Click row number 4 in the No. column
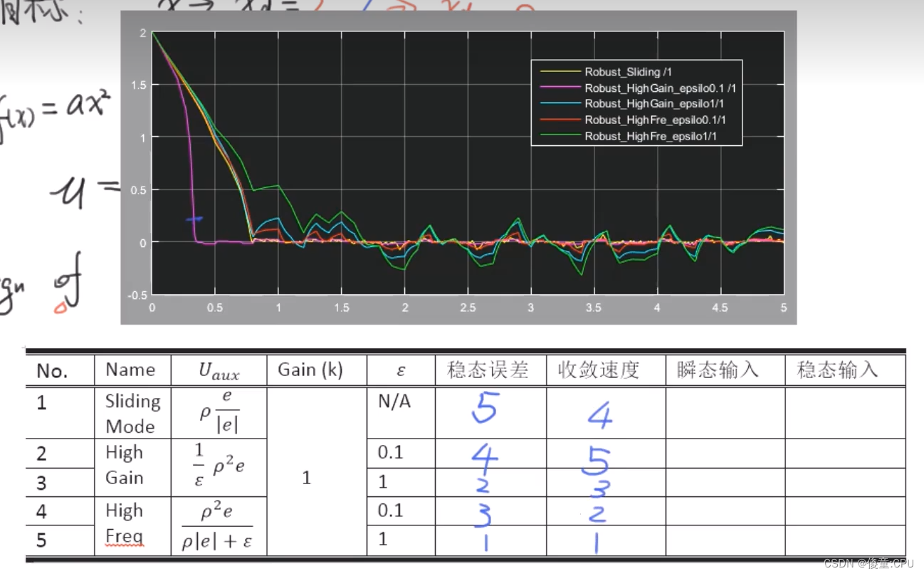 tap(41, 511)
